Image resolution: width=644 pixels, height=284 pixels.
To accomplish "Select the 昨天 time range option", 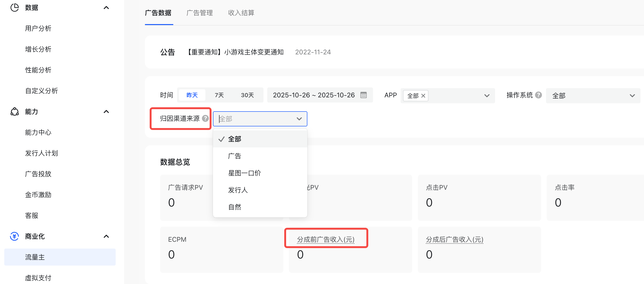I will [192, 95].
